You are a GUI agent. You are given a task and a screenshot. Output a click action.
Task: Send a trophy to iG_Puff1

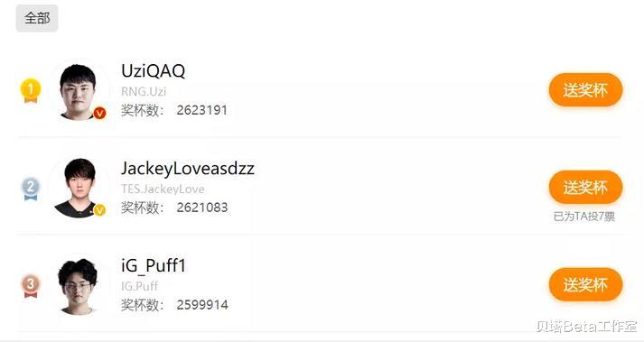[x=585, y=284]
